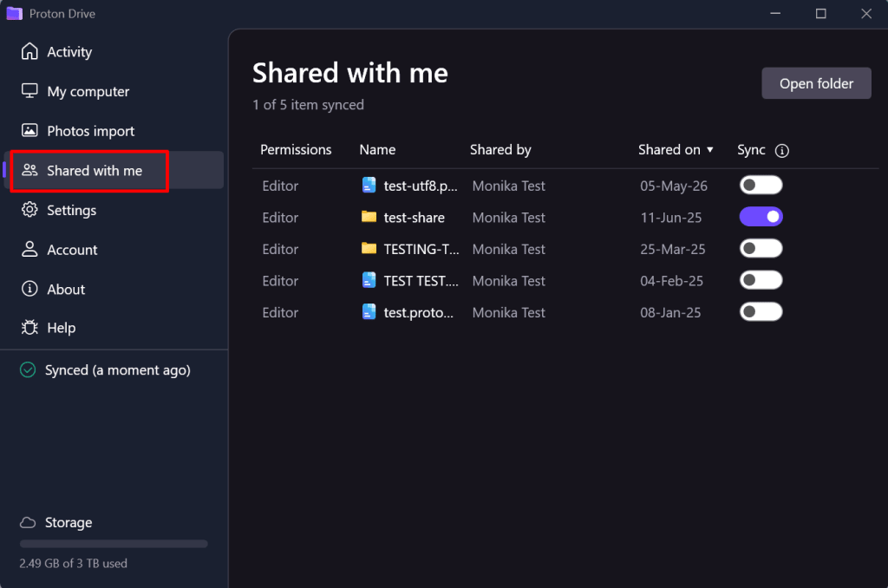Image resolution: width=888 pixels, height=588 pixels.
Task: Click the Photos import picture icon
Action: tap(29, 131)
